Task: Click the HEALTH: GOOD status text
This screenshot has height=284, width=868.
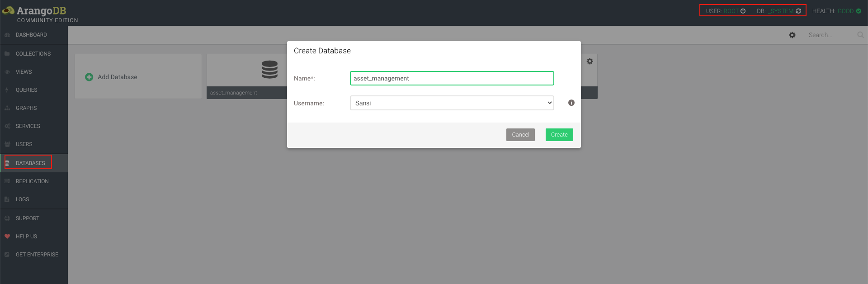Action: [833, 11]
